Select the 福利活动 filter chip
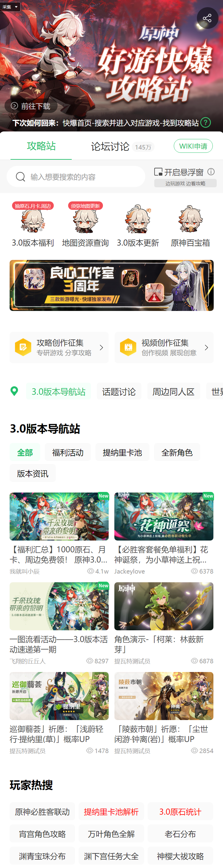 coord(68,452)
